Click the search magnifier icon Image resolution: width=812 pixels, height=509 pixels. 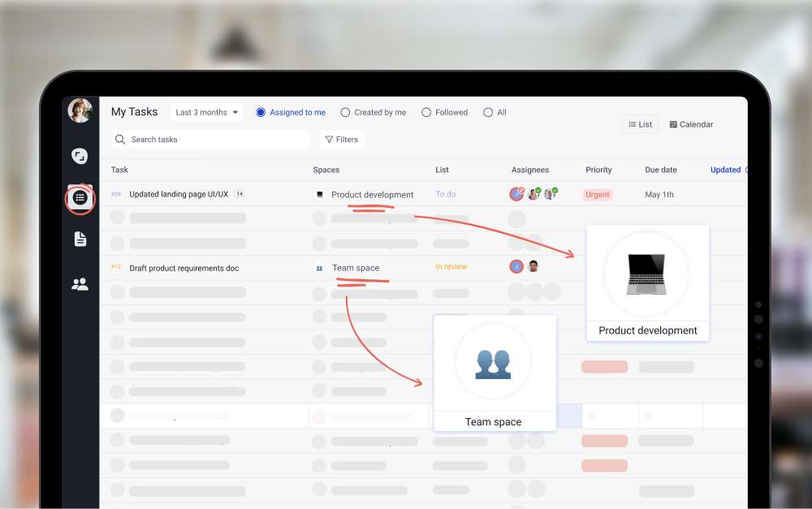(119, 139)
